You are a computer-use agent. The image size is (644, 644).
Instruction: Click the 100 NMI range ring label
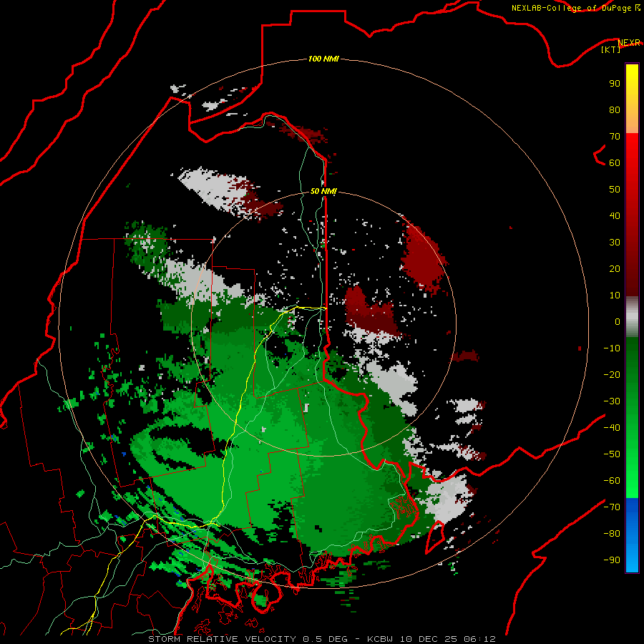(x=323, y=59)
